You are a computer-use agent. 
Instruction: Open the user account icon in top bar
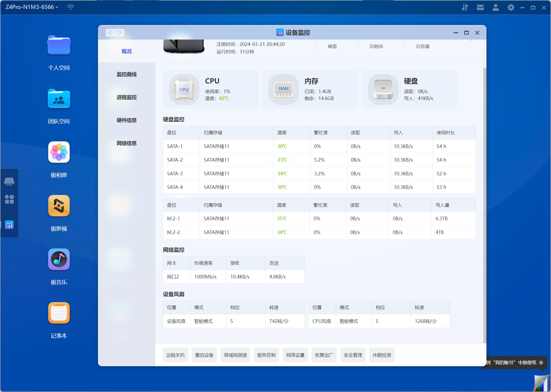point(495,7)
